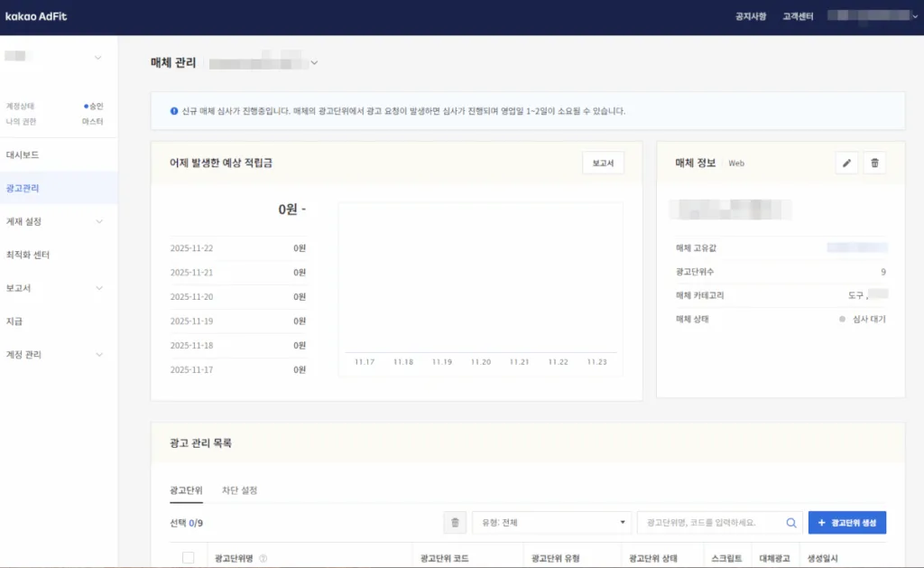
Task: Open the media selector dropdown next to 매체 관리
Action: click(x=313, y=63)
